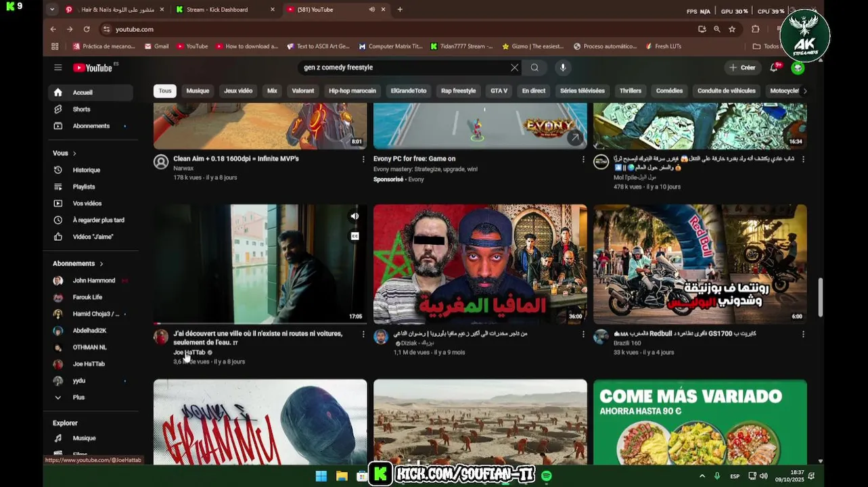The image size is (868, 487).
Task: Run search with magnifier button
Action: tap(534, 68)
